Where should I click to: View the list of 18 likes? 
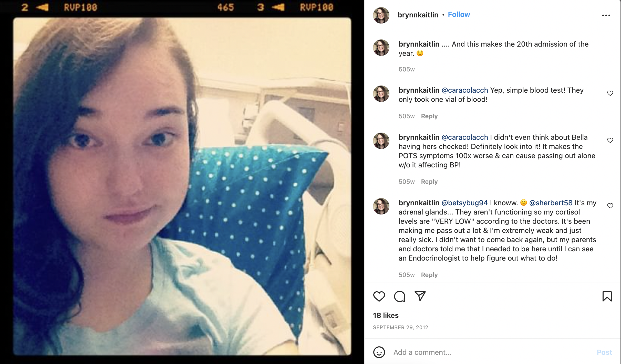386,315
